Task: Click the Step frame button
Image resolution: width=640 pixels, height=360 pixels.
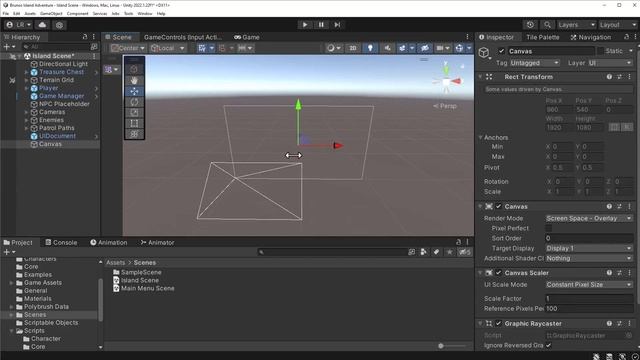Action: pyautogui.click(x=337, y=25)
